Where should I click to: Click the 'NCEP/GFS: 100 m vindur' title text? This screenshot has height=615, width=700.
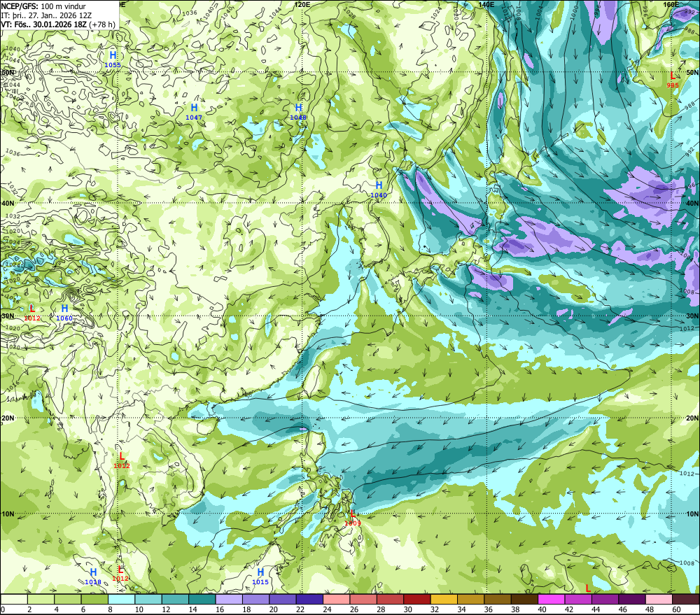click(43, 6)
